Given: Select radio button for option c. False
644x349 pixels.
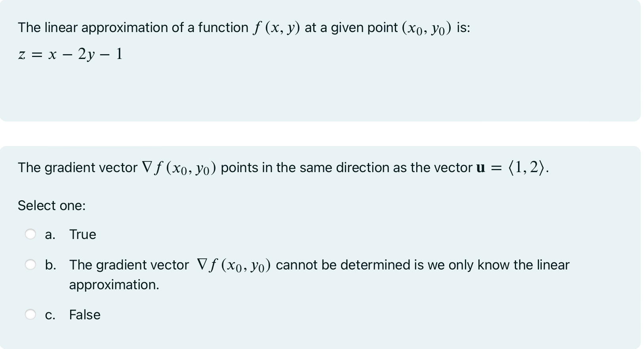Looking at the screenshot, I should (30, 314).
